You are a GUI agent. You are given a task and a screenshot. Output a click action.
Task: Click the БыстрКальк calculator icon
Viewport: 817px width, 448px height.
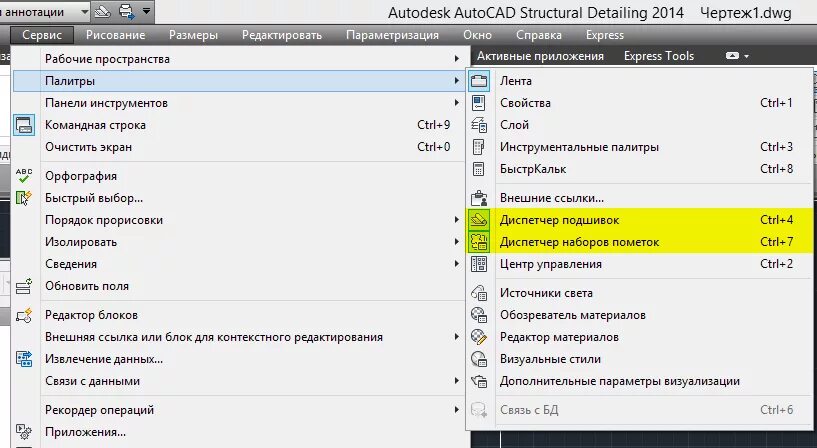pyautogui.click(x=479, y=169)
